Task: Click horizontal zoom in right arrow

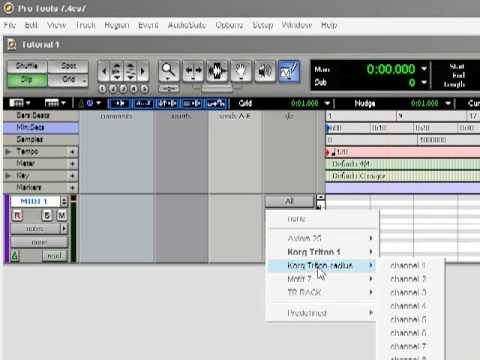Action: [x=143, y=71]
